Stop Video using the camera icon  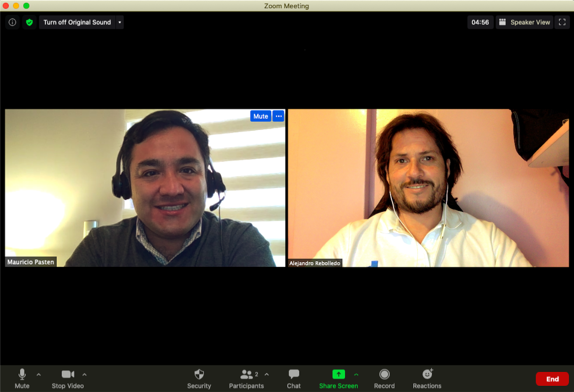pos(68,379)
